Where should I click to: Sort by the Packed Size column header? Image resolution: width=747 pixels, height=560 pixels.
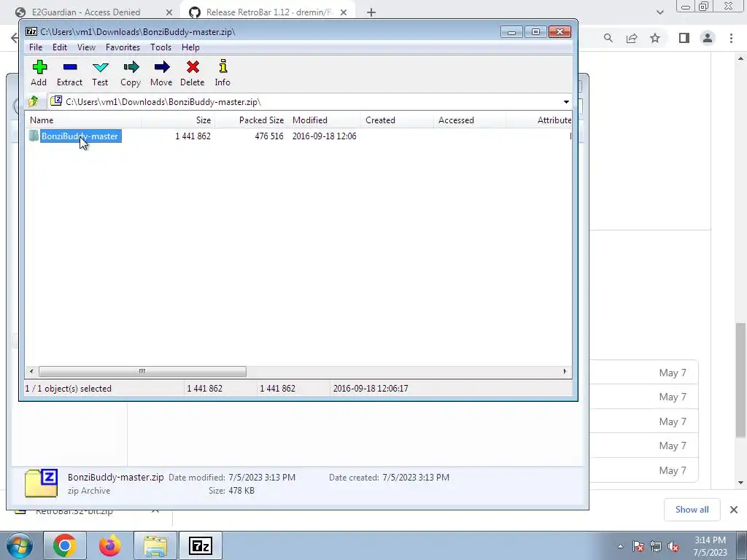[x=252, y=120]
